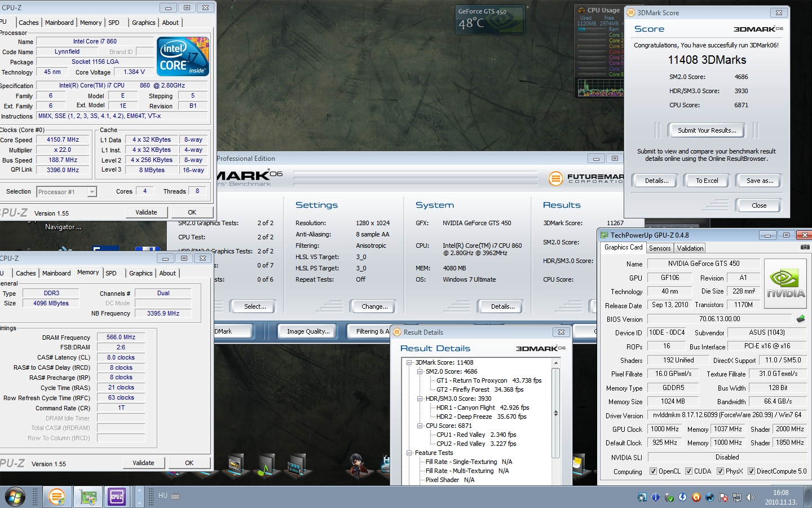Click Validate in the top CPU-Z window

146,212
